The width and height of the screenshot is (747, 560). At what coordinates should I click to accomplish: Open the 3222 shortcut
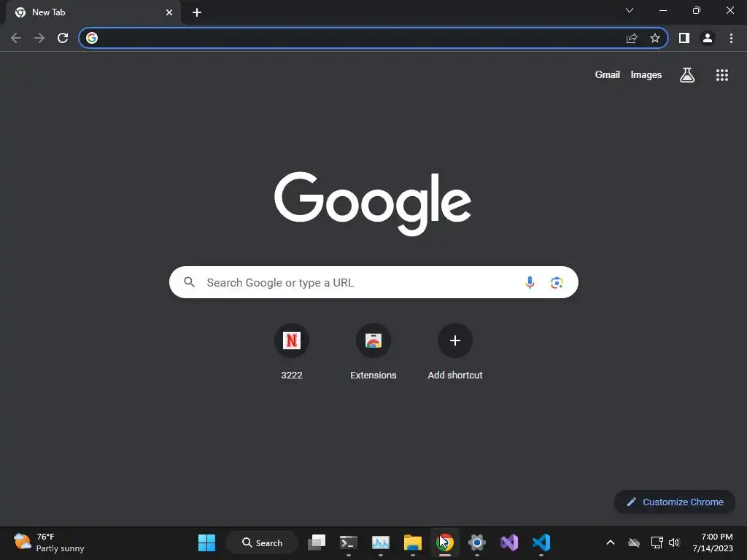[x=292, y=352]
